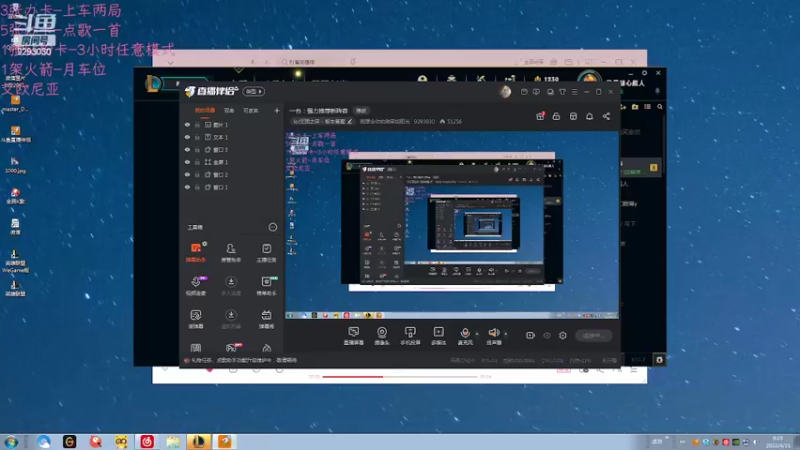
Task: Lock the 全屏 1 layer
Action: coord(197,162)
